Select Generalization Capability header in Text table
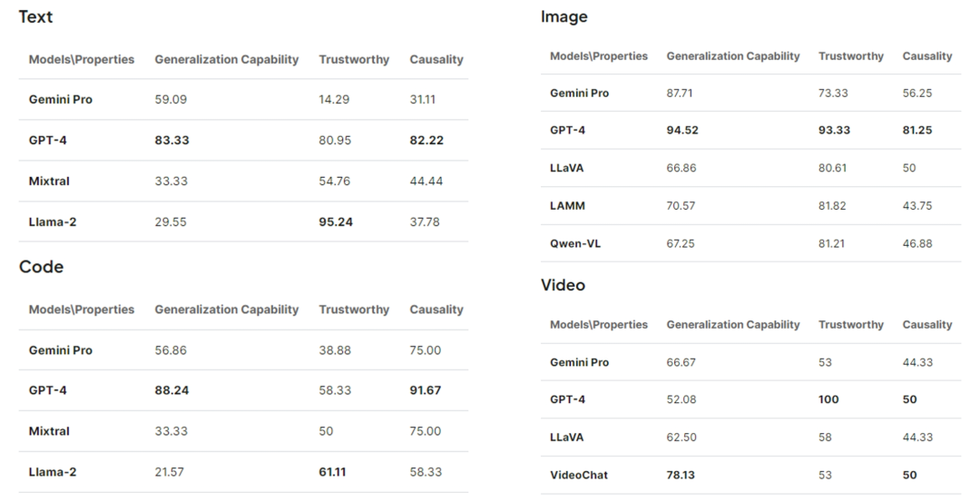The width and height of the screenshot is (980, 502). (x=226, y=59)
